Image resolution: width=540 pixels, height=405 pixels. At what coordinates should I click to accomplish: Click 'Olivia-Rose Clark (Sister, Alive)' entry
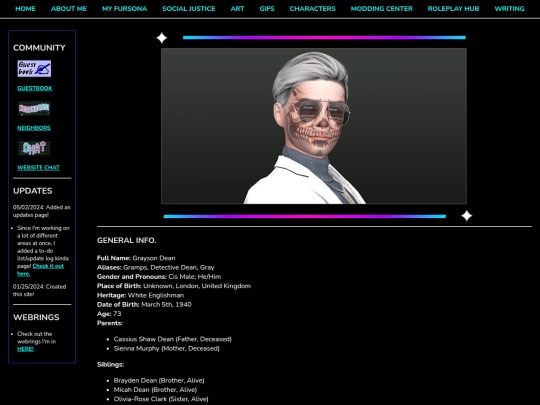pyautogui.click(x=161, y=399)
